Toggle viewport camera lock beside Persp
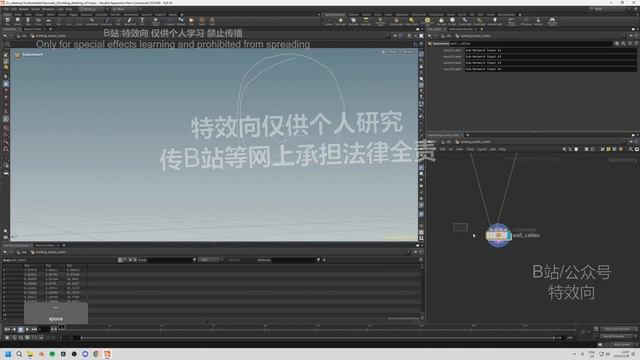 [383, 52]
